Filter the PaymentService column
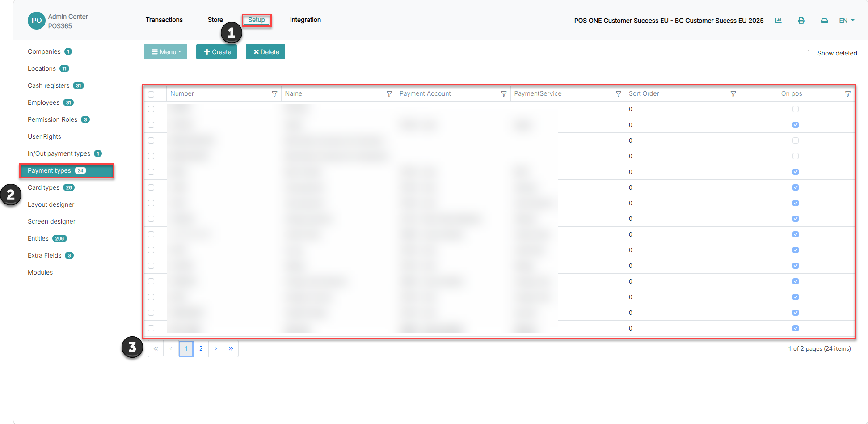 pos(618,94)
